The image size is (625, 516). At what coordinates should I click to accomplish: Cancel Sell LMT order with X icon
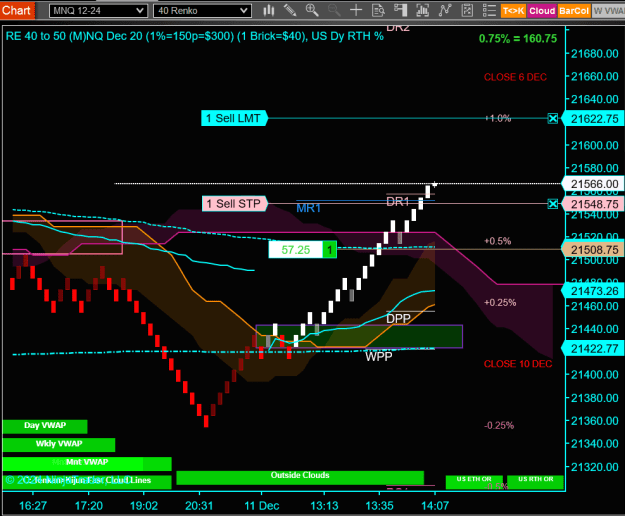pos(552,118)
